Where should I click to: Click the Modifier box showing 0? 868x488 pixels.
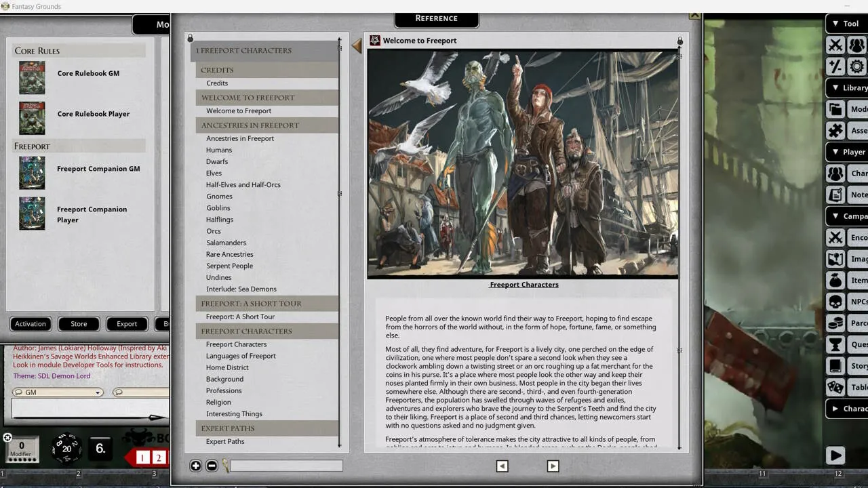coord(21,449)
